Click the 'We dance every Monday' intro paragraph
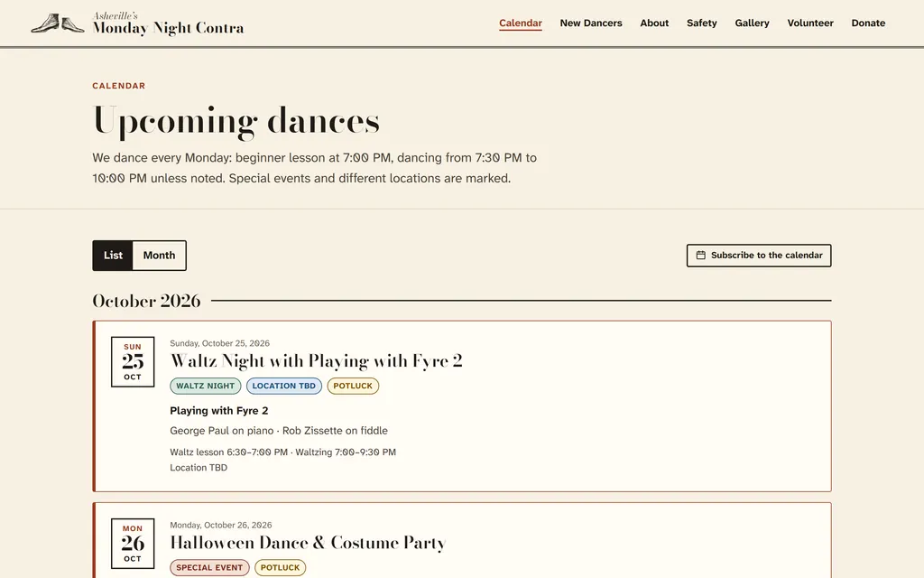Viewport: 924px width, 578px height. pyautogui.click(x=315, y=168)
